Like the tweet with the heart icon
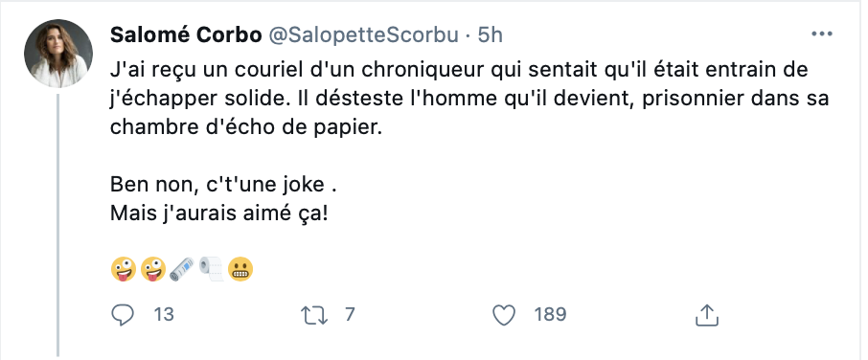 pyautogui.click(x=504, y=315)
